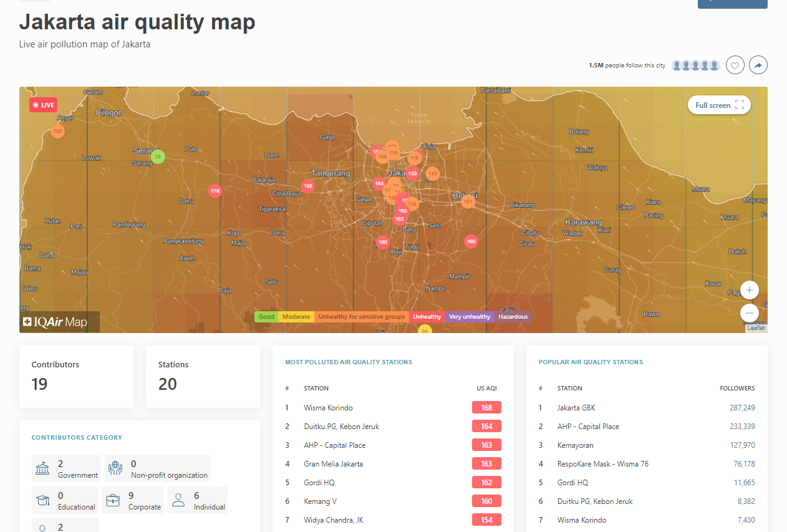Zoom in on the map
Image resolution: width=787 pixels, height=532 pixels.
click(750, 290)
